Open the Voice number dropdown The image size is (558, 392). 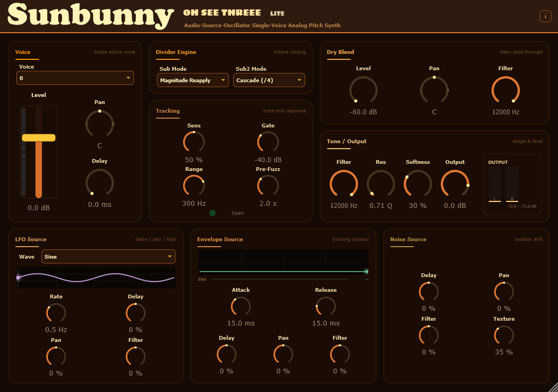[x=75, y=78]
